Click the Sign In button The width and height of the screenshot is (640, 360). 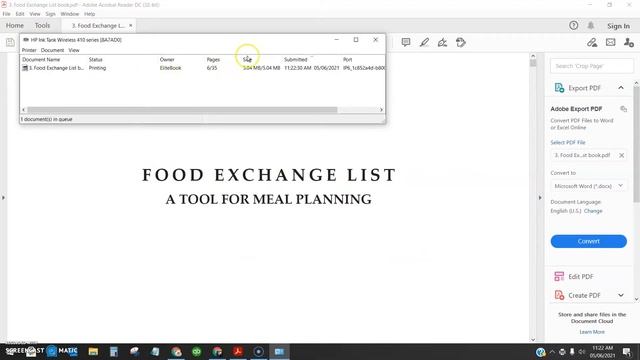tap(618, 26)
